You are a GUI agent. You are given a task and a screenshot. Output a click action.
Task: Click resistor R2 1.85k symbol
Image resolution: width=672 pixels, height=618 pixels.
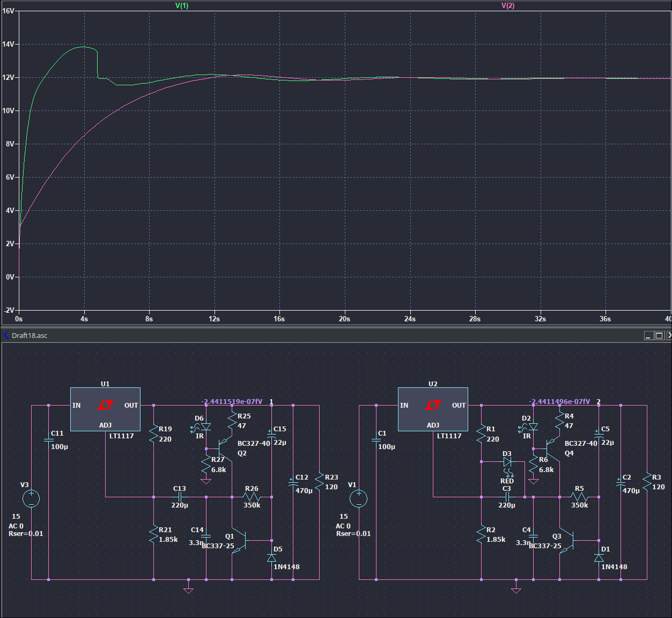481,535
